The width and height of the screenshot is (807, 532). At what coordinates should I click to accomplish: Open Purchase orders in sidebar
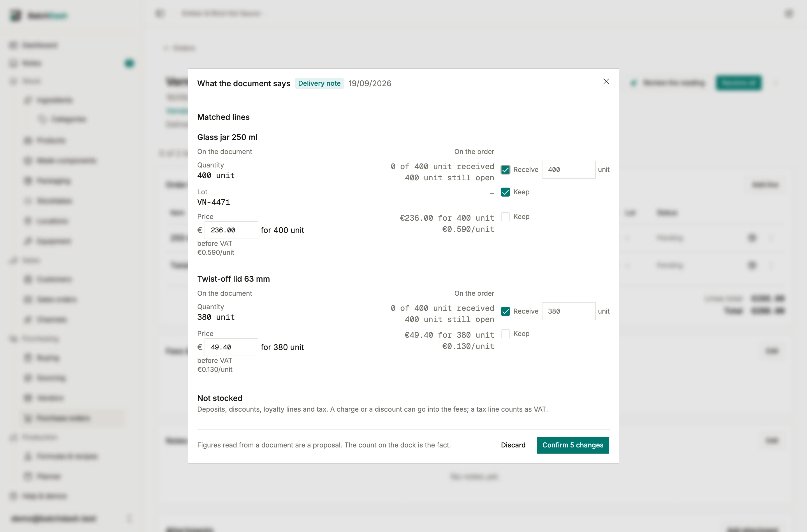[63, 418]
